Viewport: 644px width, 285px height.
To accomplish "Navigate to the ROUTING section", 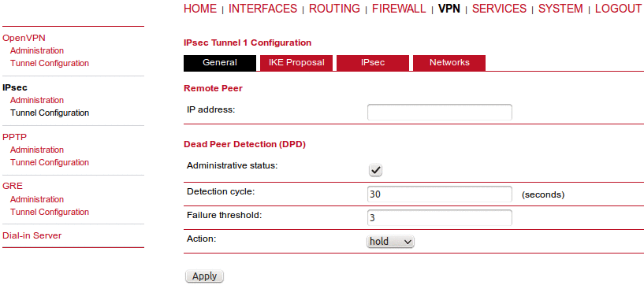I will click(334, 9).
